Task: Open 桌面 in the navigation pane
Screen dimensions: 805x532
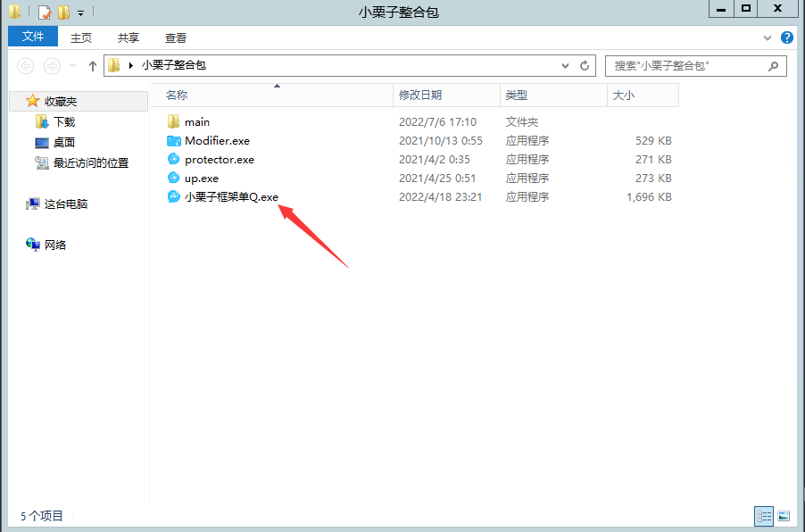Action: (x=64, y=142)
